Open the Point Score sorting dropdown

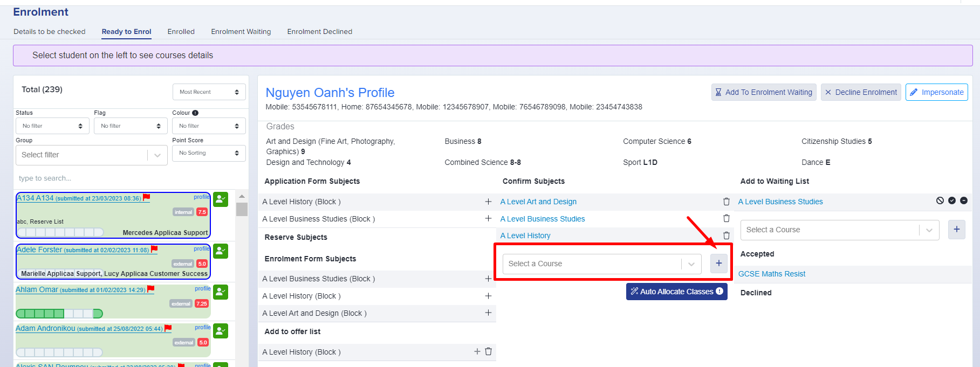coord(209,153)
